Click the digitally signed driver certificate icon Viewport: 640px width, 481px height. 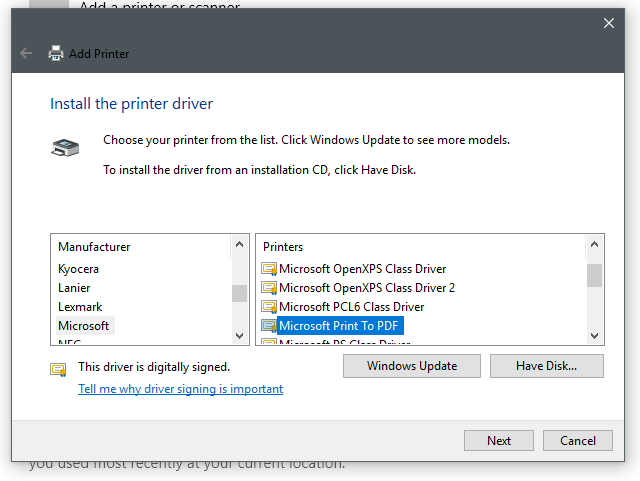point(58,368)
